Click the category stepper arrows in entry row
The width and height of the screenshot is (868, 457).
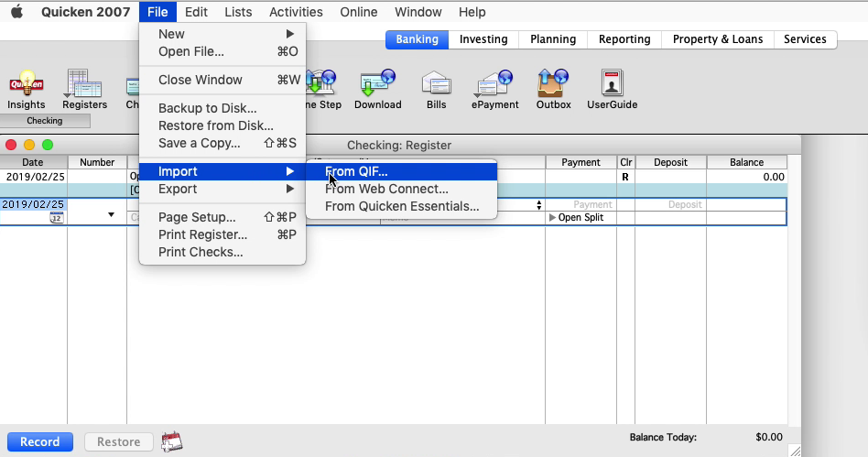(538, 205)
